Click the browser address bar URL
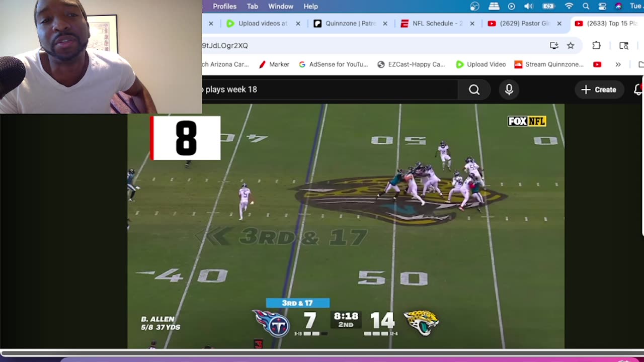Image resolution: width=644 pixels, height=362 pixels. coord(225,46)
